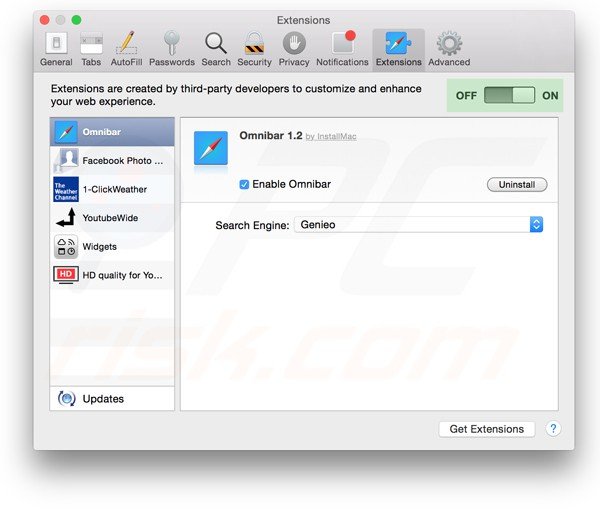The height and width of the screenshot is (517, 600).
Task: Select '1-ClickWeather' extension name
Action: [115, 189]
